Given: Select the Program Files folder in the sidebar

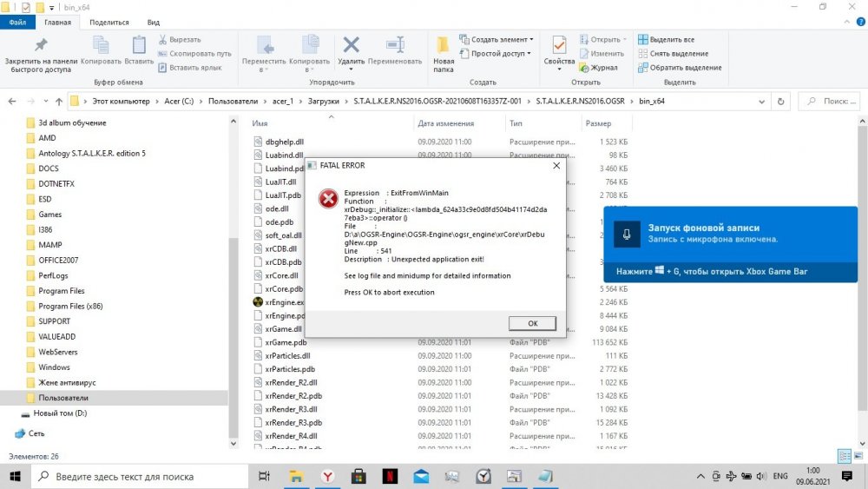Looking at the screenshot, I should (61, 291).
